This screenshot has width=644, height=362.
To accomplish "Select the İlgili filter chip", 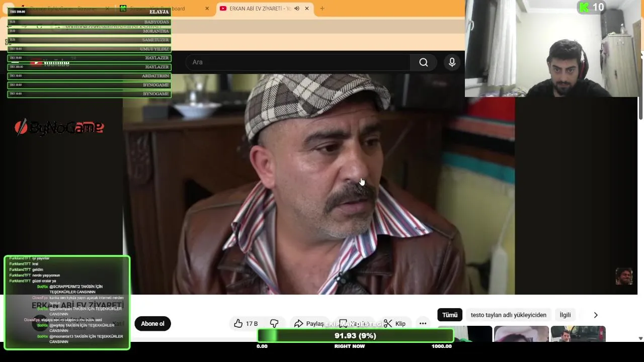I will click(x=565, y=315).
